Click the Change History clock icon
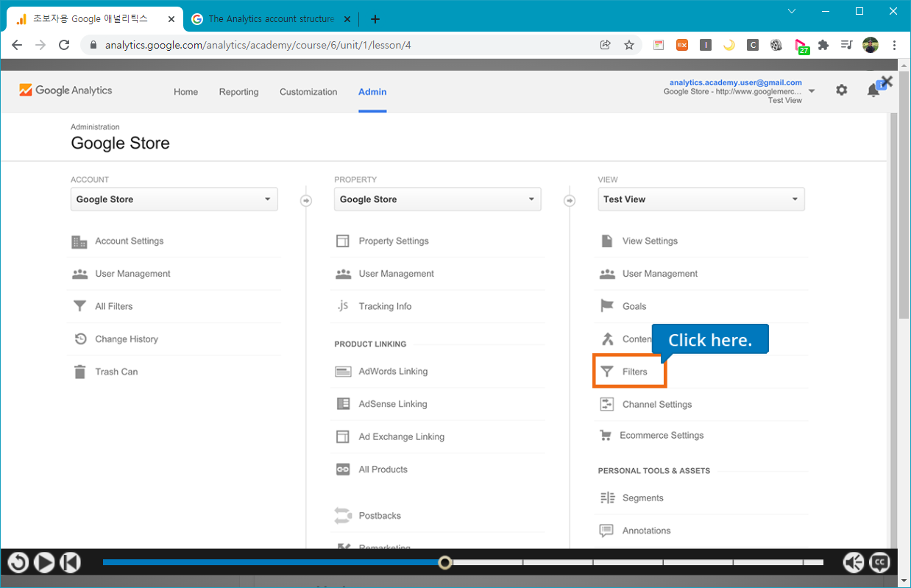911x588 pixels. click(x=80, y=339)
